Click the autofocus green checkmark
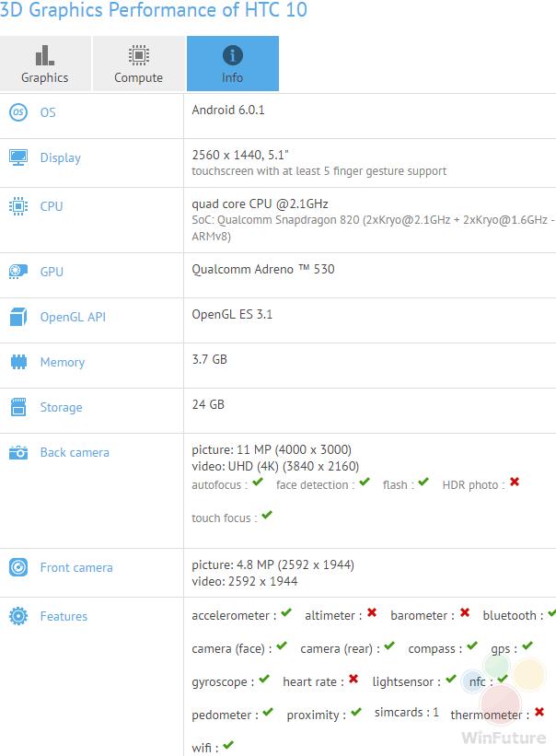This screenshot has height=756, width=556. [258, 482]
